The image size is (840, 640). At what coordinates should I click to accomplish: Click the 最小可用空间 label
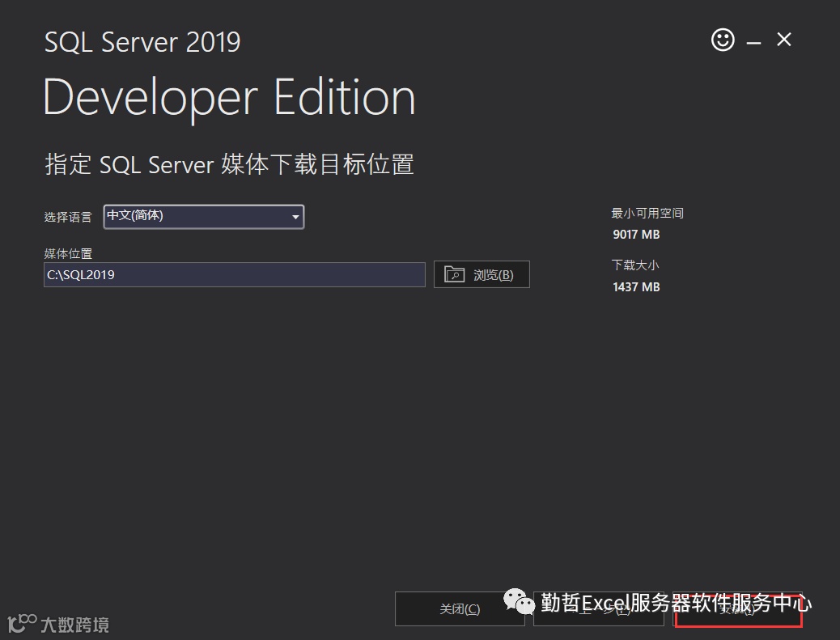[x=647, y=213]
